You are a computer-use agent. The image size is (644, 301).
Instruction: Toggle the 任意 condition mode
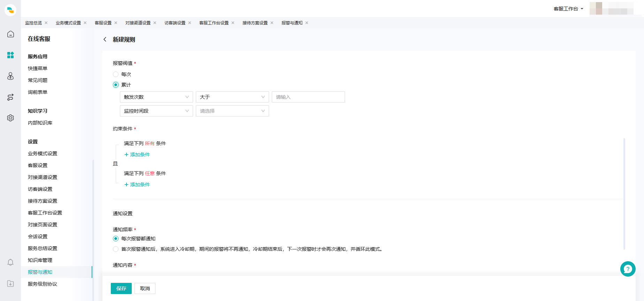(x=149, y=173)
